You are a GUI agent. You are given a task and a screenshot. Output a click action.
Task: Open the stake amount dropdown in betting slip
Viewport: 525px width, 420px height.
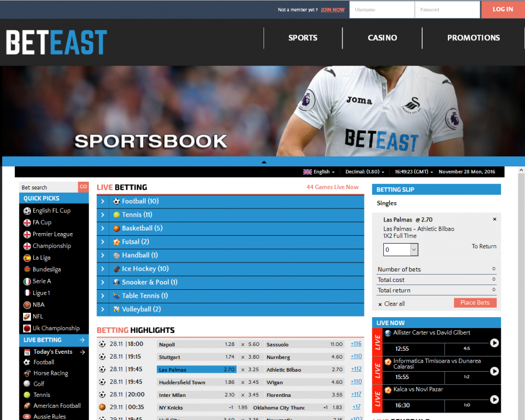pos(414,249)
